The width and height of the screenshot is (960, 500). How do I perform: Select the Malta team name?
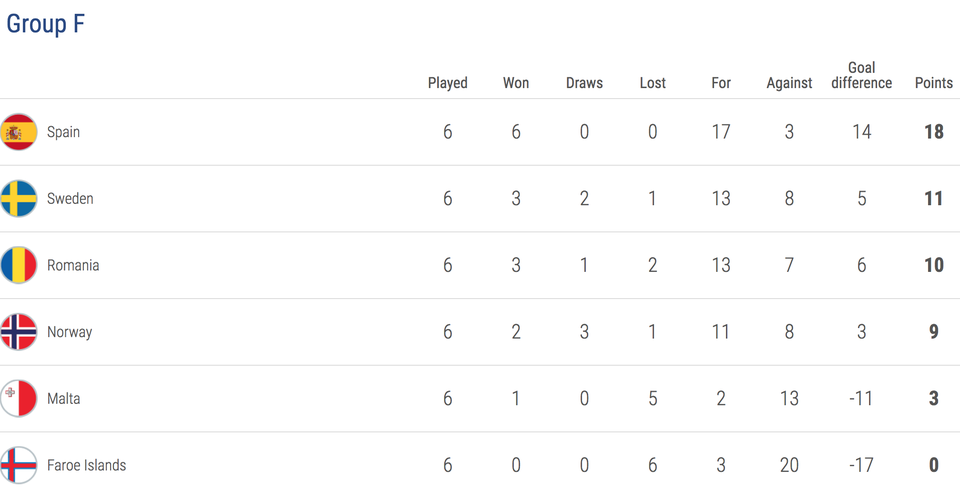[x=64, y=398]
